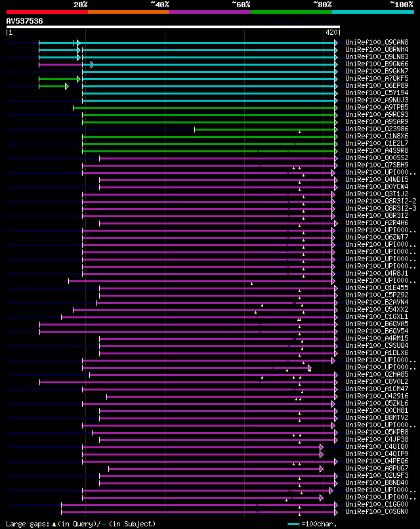The image size is (420, 529).
Task: Select label UniRef100_Q8R3I2-2
Action: (381, 201)
